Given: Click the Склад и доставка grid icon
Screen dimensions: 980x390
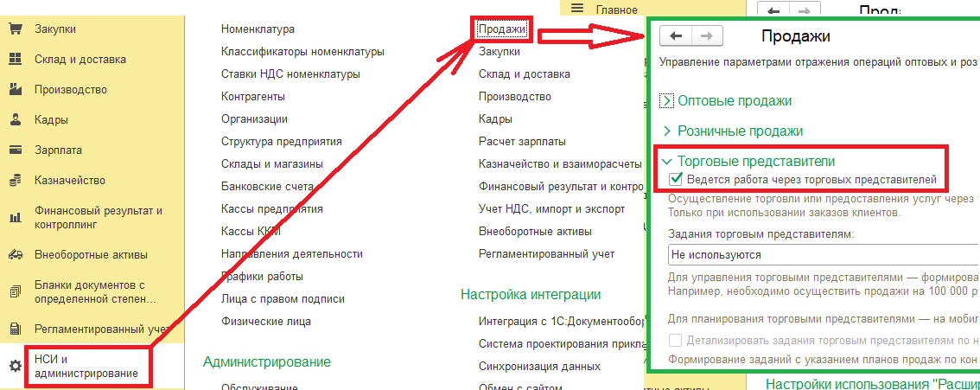Looking at the screenshot, I should pos(15,60).
